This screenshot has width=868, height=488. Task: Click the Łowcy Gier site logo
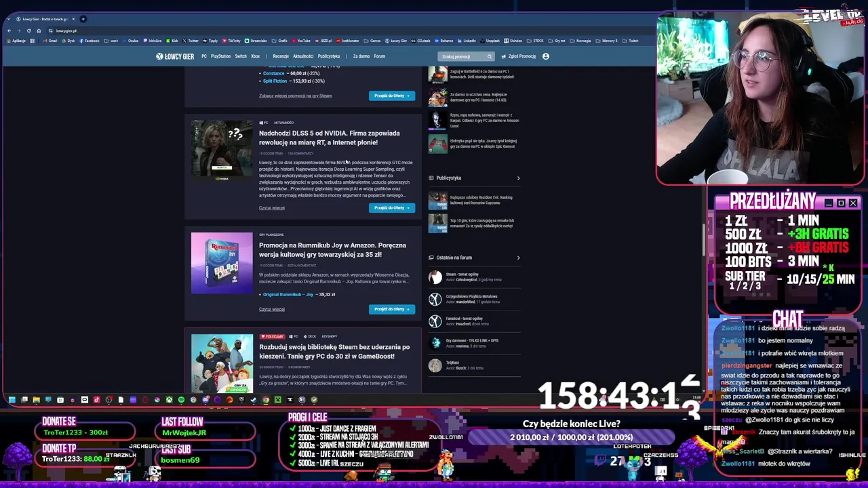click(175, 56)
